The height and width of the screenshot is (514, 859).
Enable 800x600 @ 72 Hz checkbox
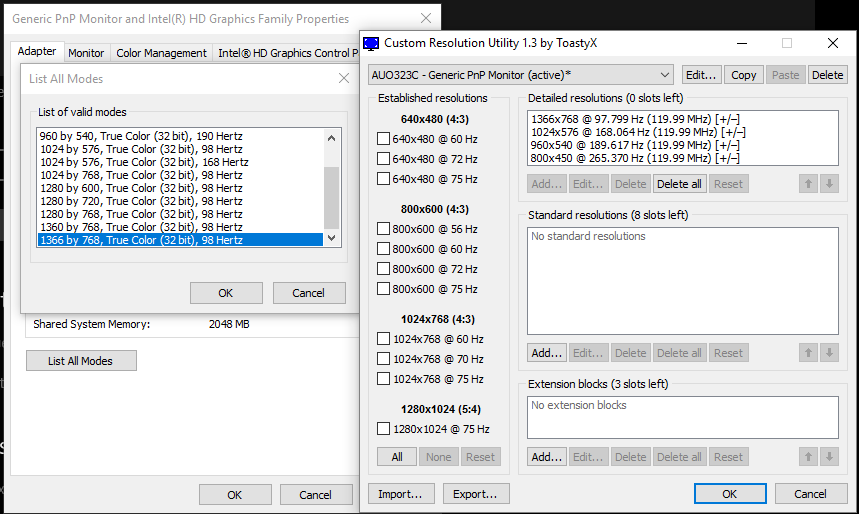(x=383, y=269)
